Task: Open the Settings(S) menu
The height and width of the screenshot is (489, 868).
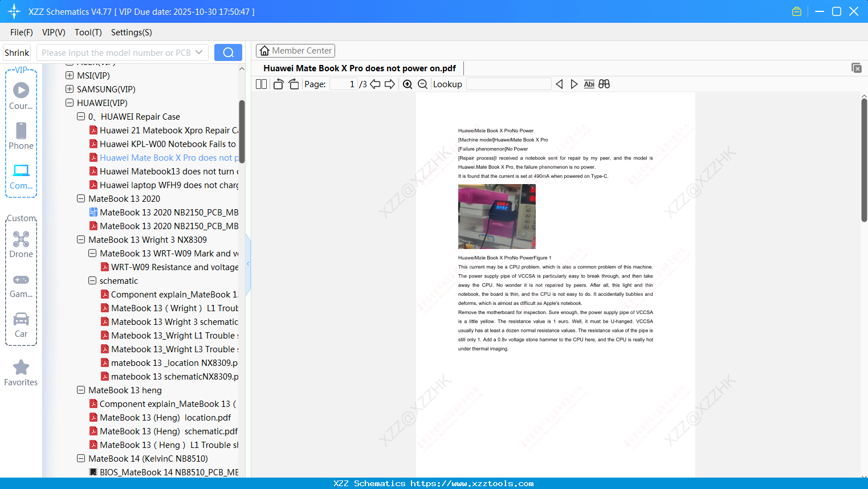Action: (132, 32)
